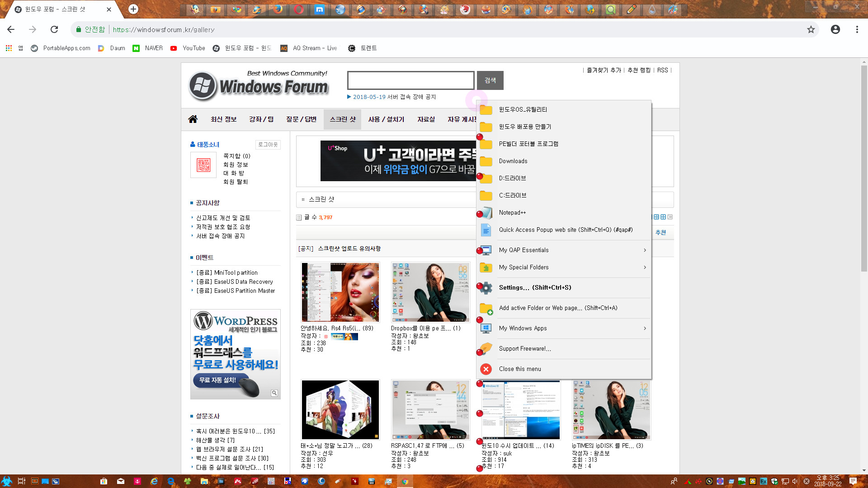Image resolution: width=868 pixels, height=488 pixels.
Task: Open the NAVER bookmark
Action: pos(147,48)
